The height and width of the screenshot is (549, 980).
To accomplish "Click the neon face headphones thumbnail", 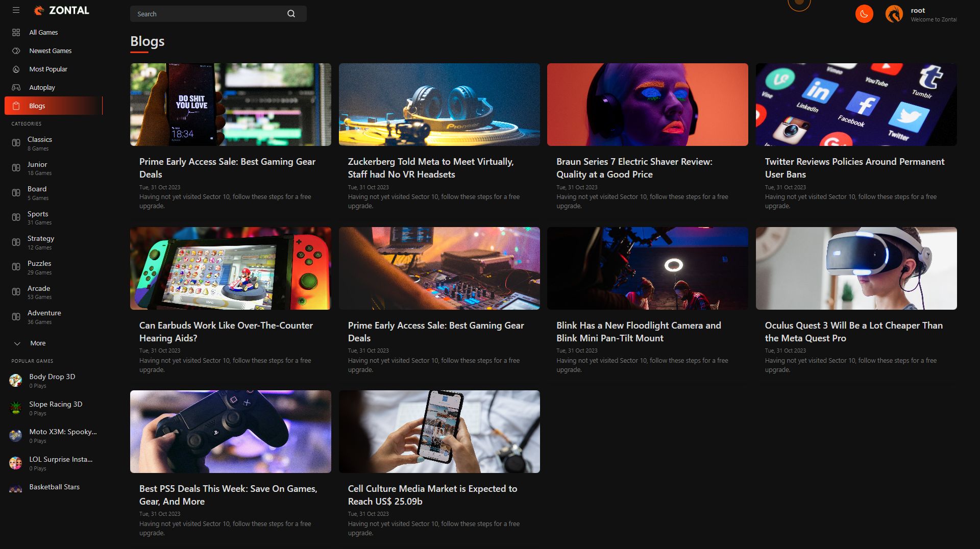I will click(x=648, y=105).
